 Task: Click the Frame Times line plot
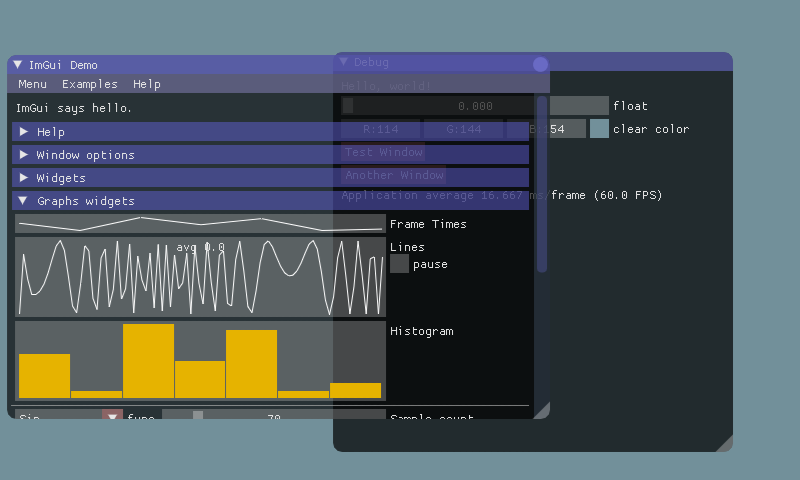pyautogui.click(x=201, y=223)
